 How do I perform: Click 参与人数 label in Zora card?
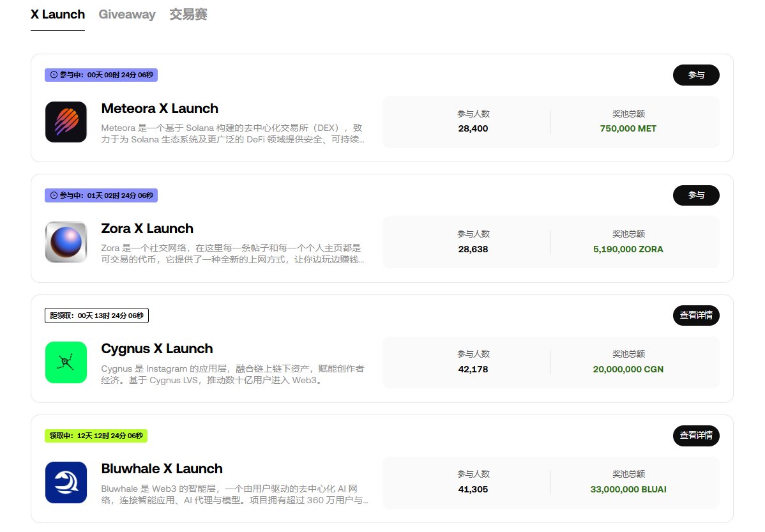coord(473,234)
